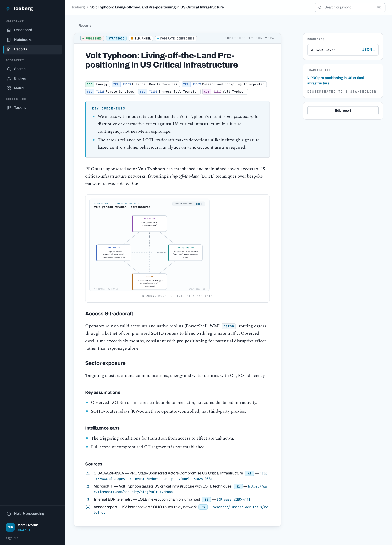392x545 pixels.
Task: Click the C3 reliability badge
Action: 203,507
